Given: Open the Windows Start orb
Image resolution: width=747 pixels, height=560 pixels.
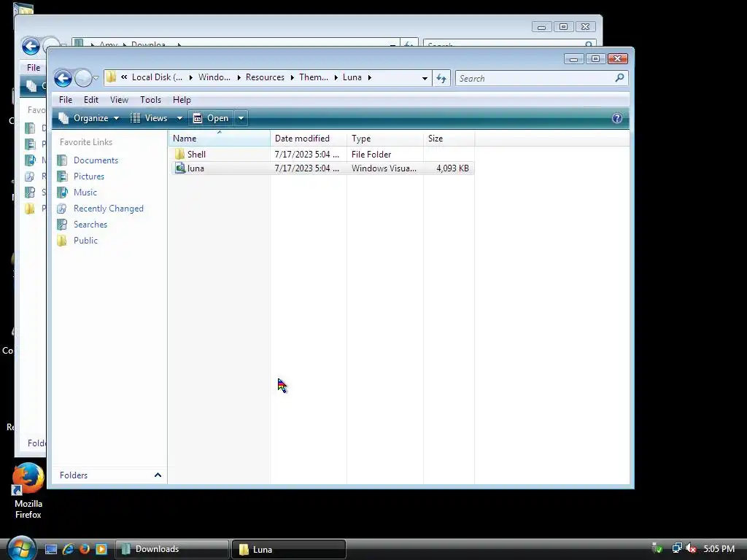Looking at the screenshot, I should (21, 548).
